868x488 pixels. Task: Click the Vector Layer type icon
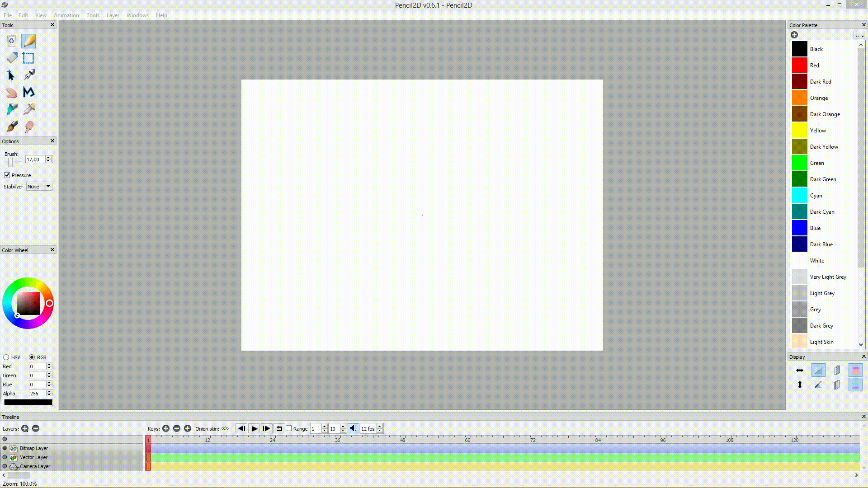pos(14,457)
